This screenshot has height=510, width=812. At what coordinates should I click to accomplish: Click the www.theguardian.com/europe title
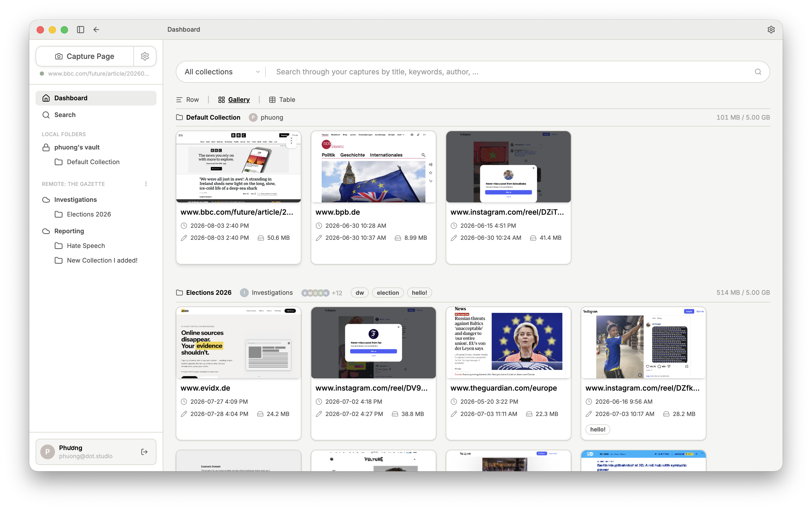click(x=503, y=388)
